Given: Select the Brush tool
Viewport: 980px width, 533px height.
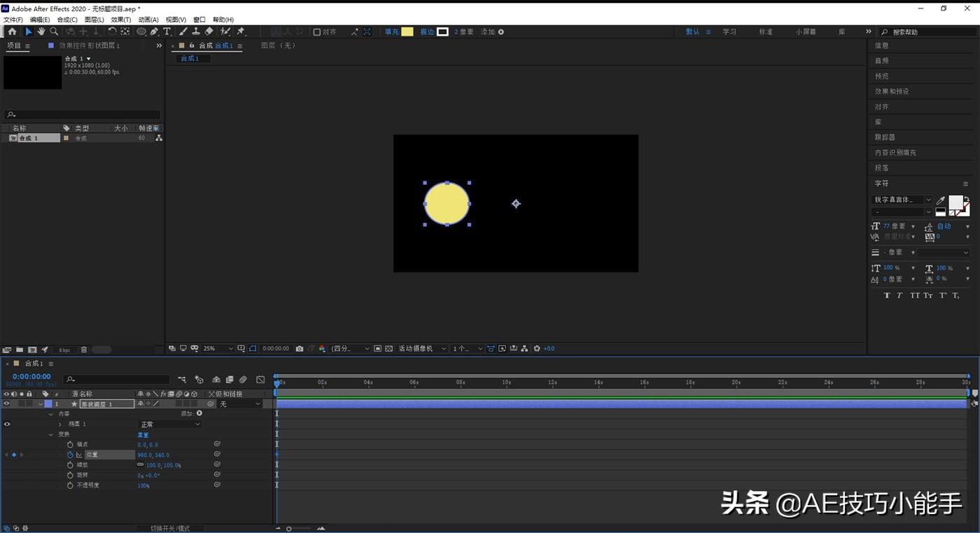Looking at the screenshot, I should (183, 32).
